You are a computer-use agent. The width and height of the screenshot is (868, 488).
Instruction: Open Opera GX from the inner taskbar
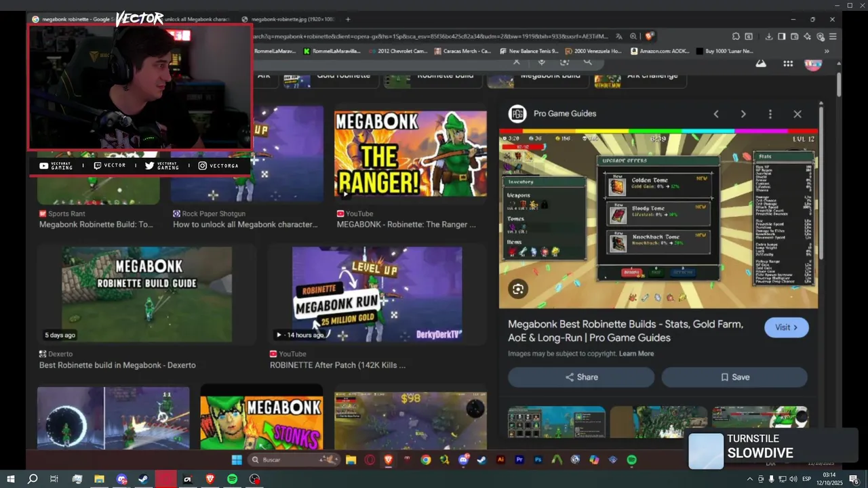(x=370, y=460)
